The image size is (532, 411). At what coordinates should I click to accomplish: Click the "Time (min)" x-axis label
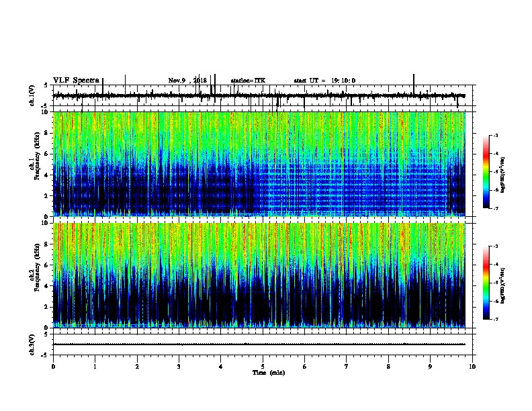tap(269, 373)
